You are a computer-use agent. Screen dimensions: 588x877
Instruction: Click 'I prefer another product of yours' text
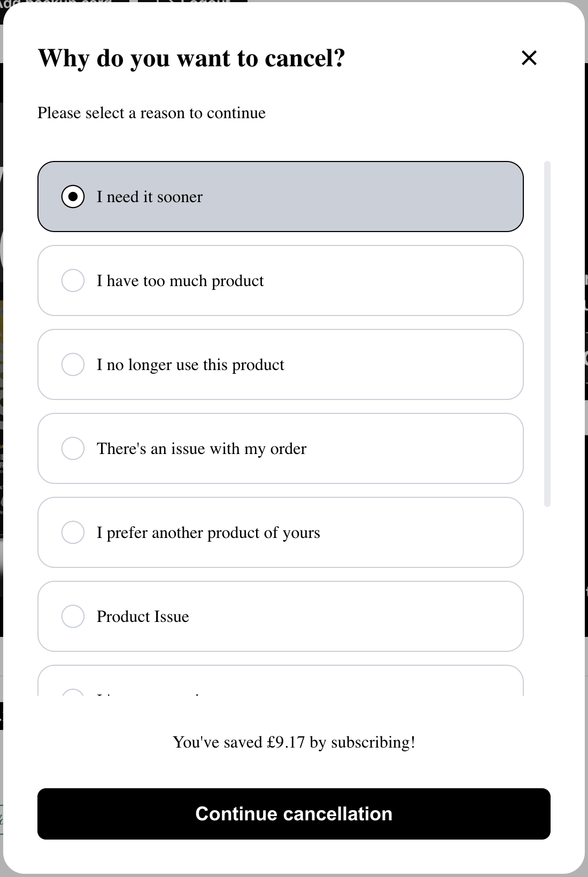pyautogui.click(x=208, y=533)
